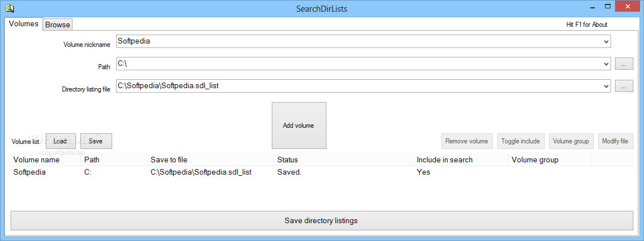Load a volume list
This screenshot has height=241, width=644.
point(60,141)
